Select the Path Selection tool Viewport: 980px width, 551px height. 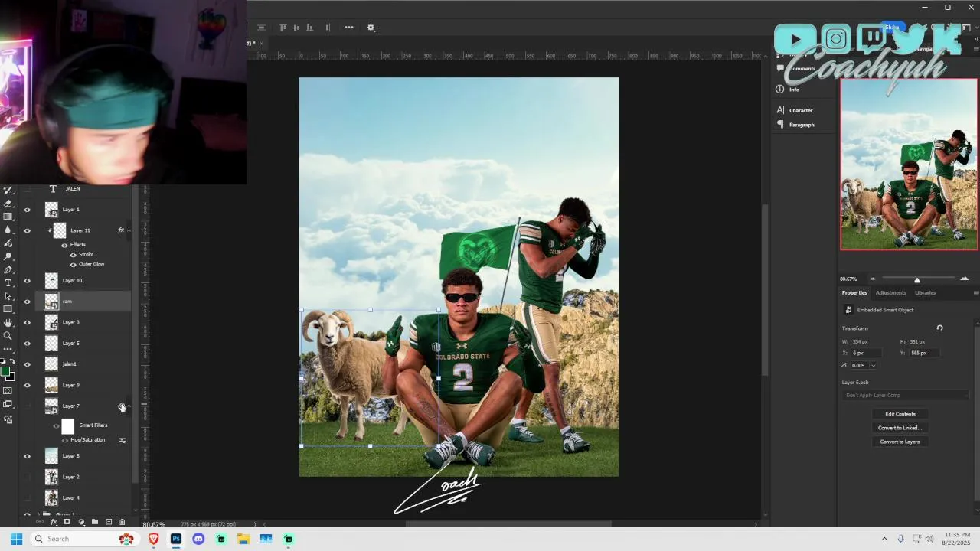tap(8, 295)
